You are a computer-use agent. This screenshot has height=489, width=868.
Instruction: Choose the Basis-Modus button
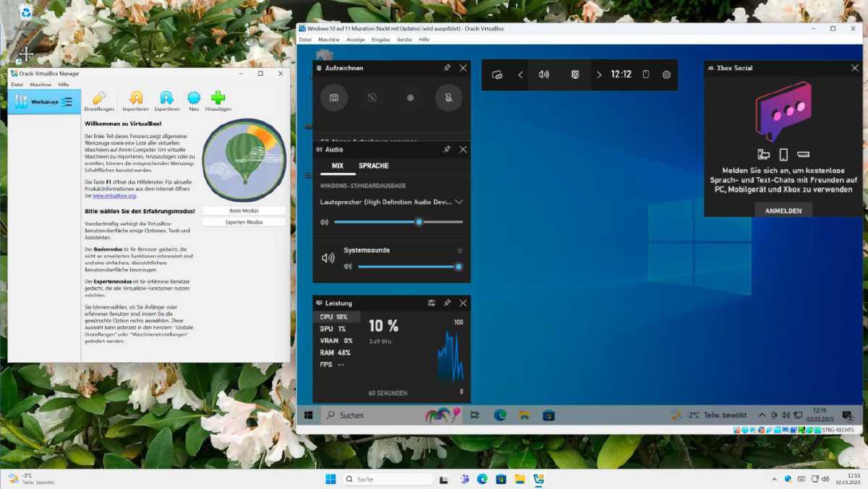click(x=244, y=211)
